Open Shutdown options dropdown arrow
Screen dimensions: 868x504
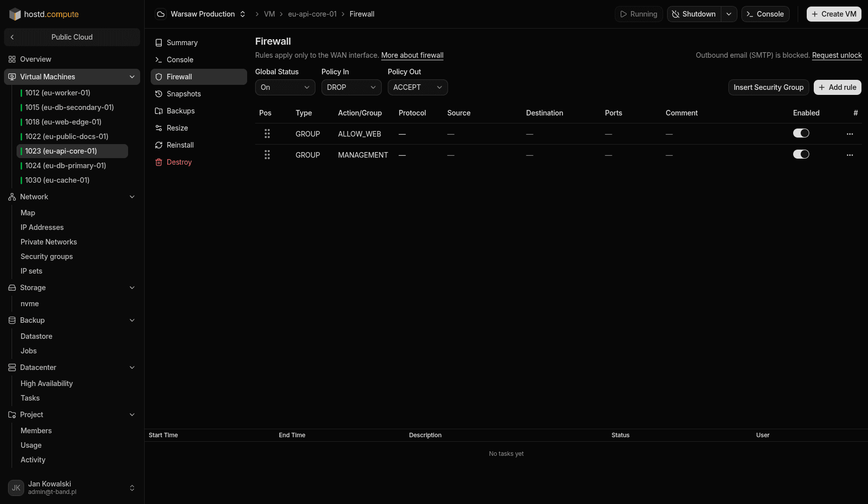pos(729,14)
